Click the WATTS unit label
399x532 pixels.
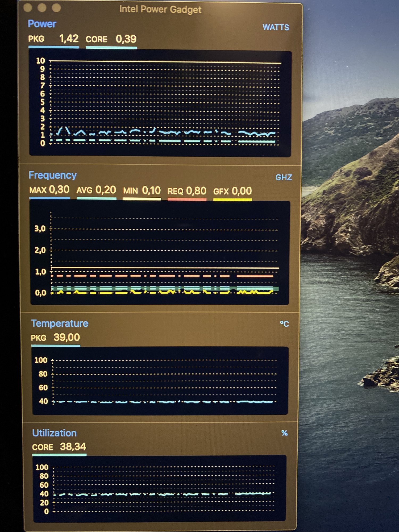coord(276,27)
